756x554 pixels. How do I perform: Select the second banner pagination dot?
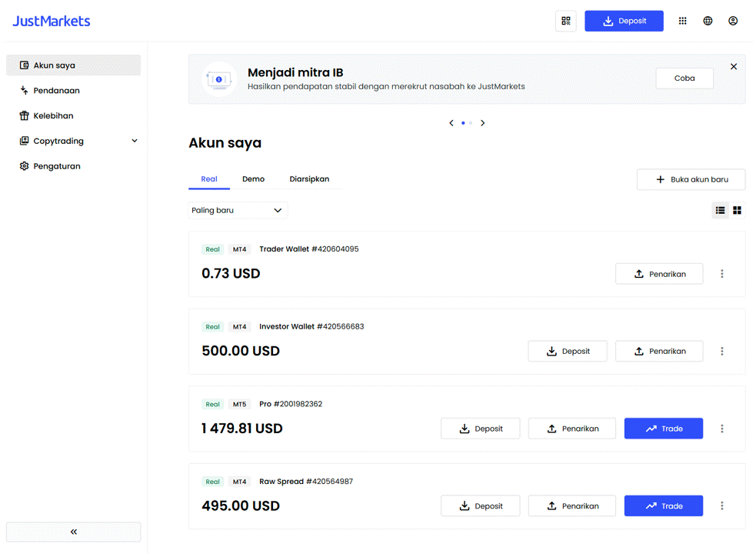[471, 123]
